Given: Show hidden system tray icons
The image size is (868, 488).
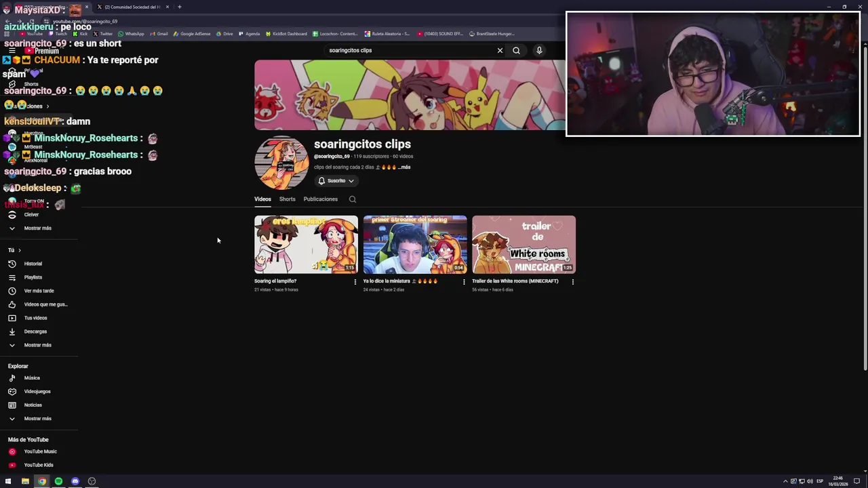Looking at the screenshot, I should (785, 481).
